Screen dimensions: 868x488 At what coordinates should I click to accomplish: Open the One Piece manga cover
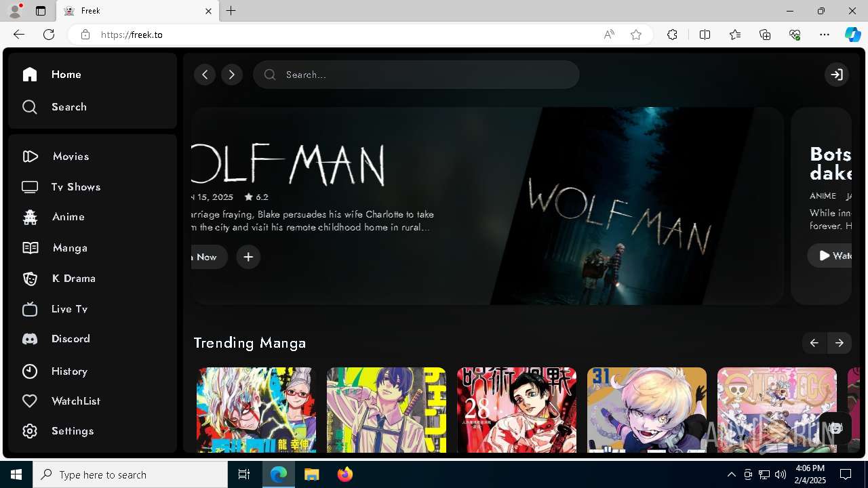[777, 410]
